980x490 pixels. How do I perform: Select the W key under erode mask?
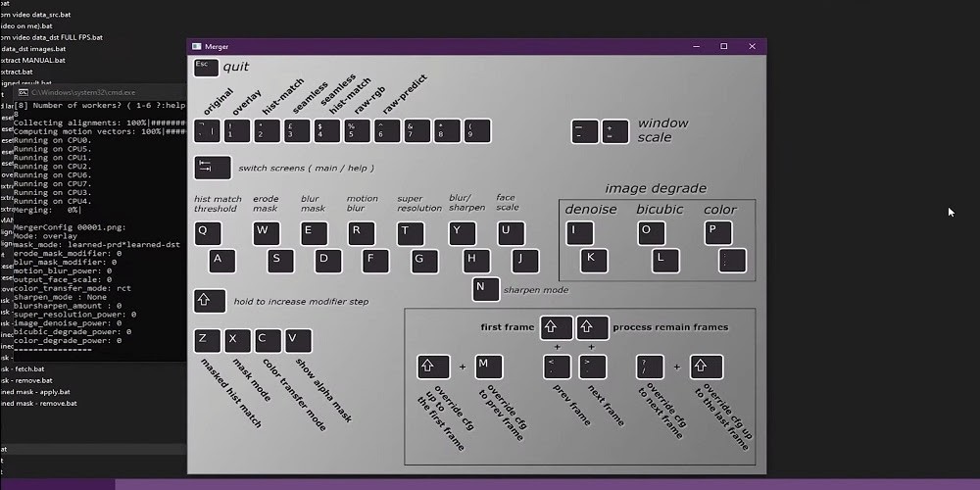(267, 233)
